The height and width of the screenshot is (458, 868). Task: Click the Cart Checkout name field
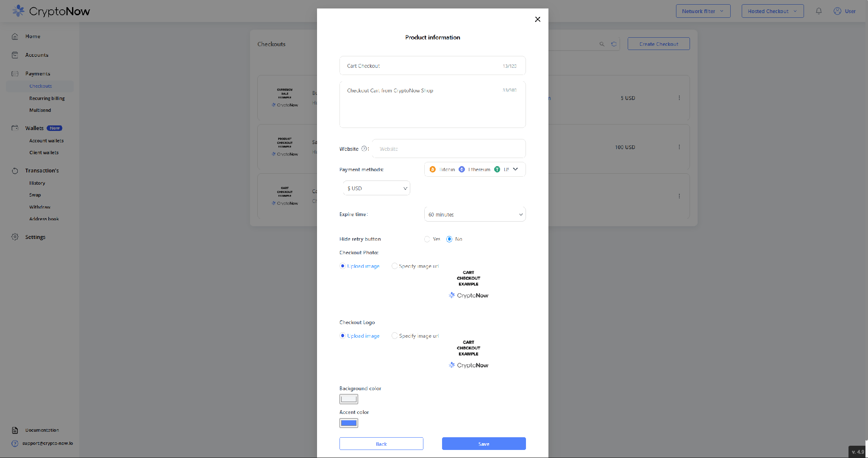pyautogui.click(x=432, y=66)
